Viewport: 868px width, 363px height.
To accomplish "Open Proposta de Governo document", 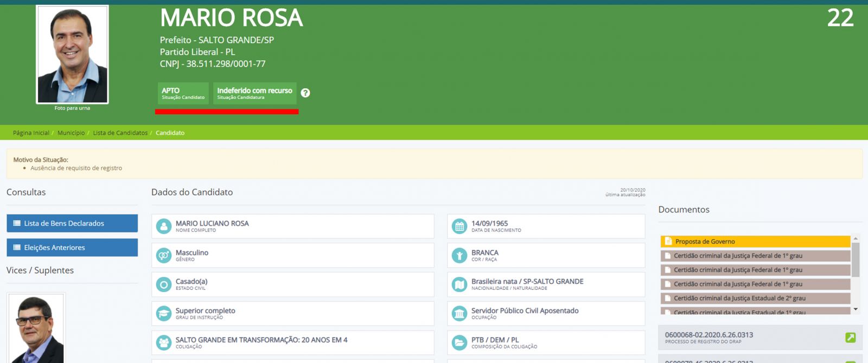I will coord(755,242).
